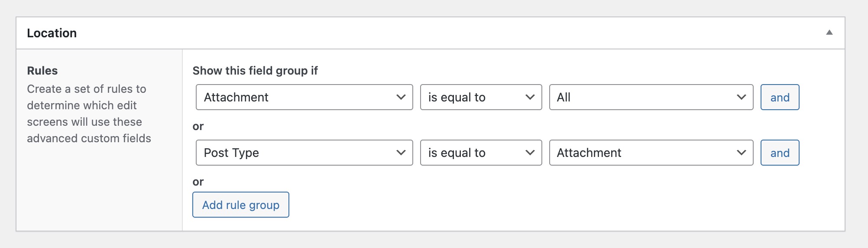Open the All value dropdown

(x=641, y=97)
